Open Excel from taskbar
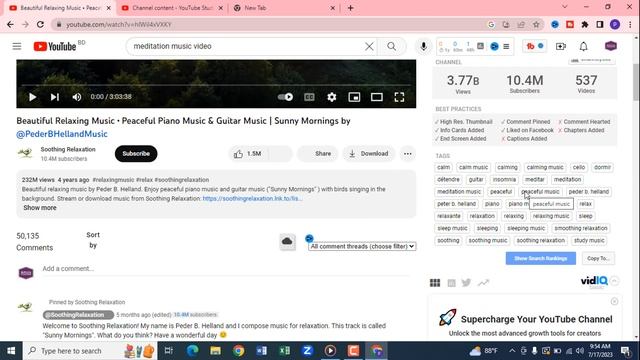640x360 pixels. 284,351
